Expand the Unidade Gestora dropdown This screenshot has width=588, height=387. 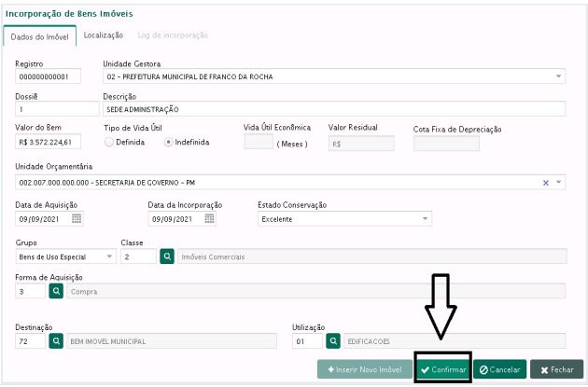click(x=558, y=76)
